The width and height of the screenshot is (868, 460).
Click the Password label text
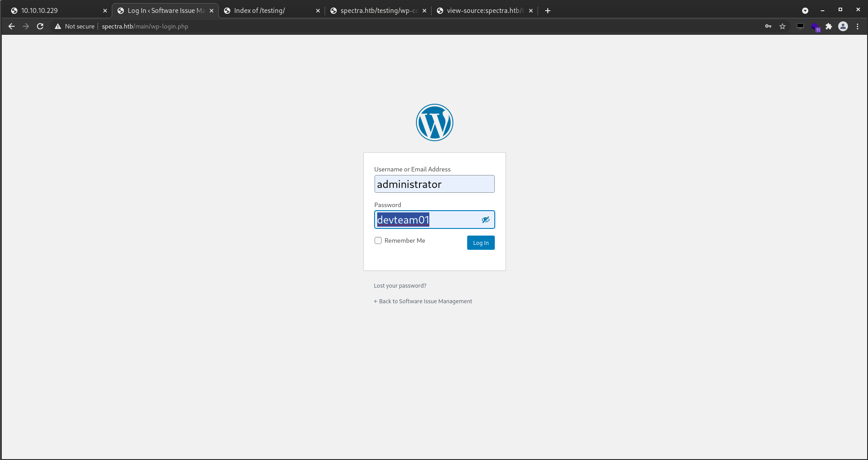(x=387, y=205)
